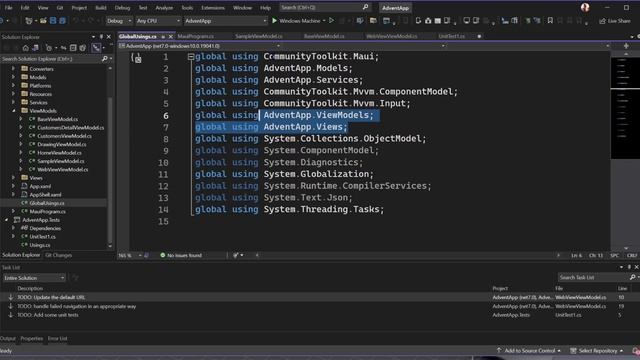Click Switch Views icon in Solution Explorer
Screen dimensions: 640x360
point(36,48)
